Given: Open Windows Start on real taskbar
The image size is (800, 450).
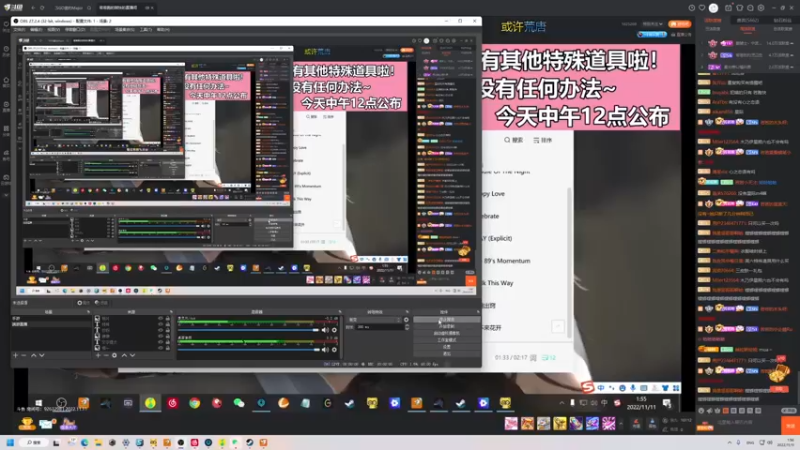Looking at the screenshot, I should (10, 442).
